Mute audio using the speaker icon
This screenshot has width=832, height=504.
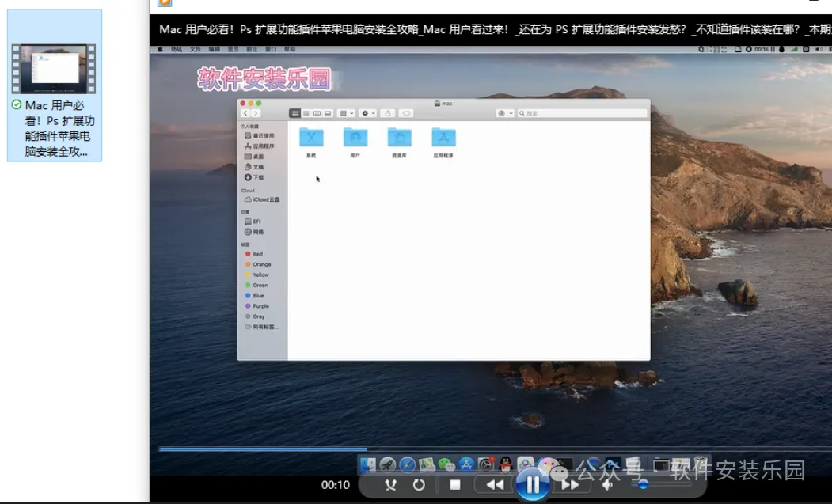[x=608, y=484]
